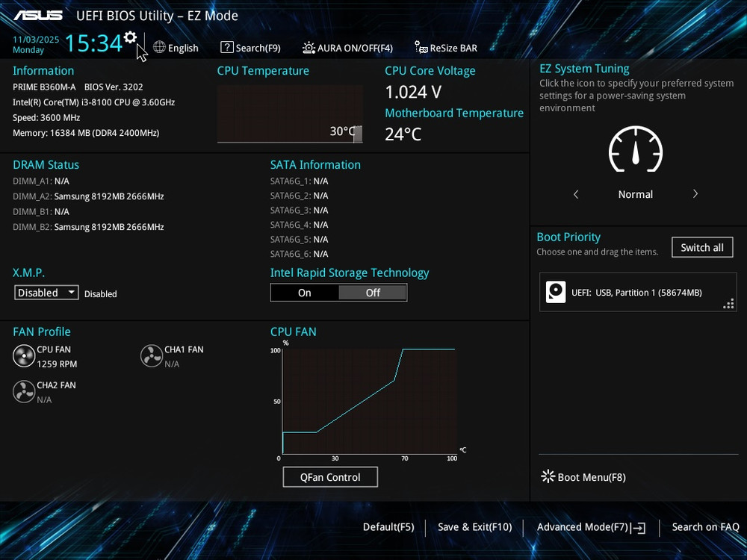
Task: Click the settings gear next to clock
Action: coord(131,37)
